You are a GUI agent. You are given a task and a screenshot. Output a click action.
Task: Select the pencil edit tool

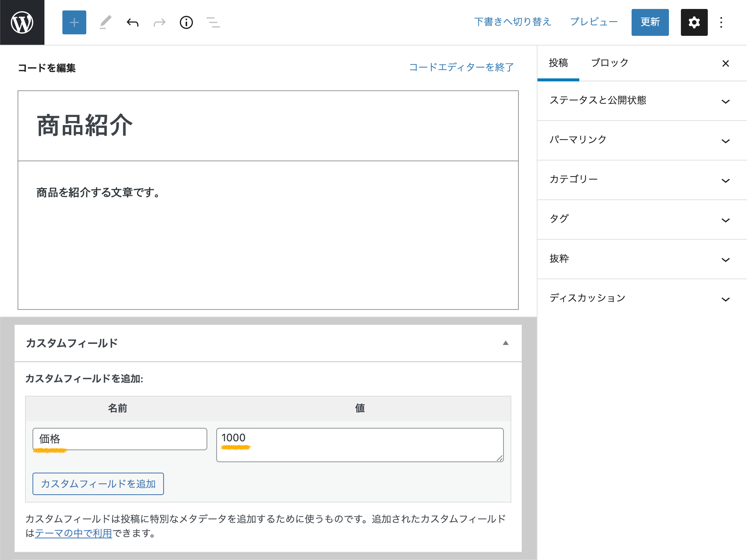click(106, 22)
